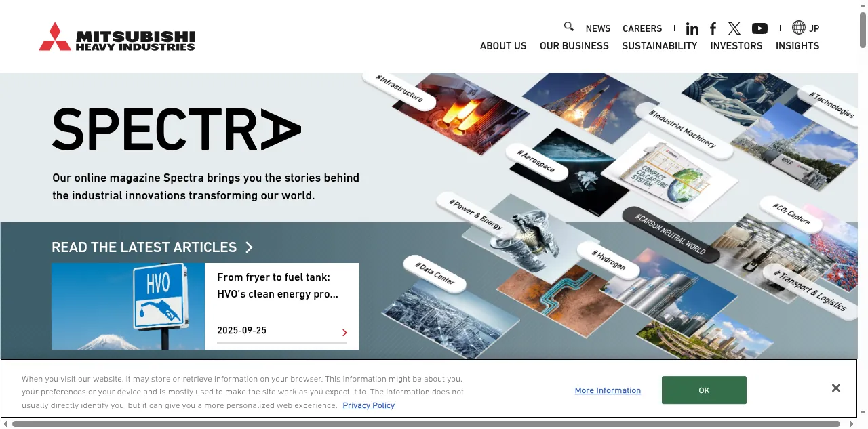Image resolution: width=868 pixels, height=429 pixels.
Task: Open the Compact CO2 Capture System tile
Action: pos(669,176)
